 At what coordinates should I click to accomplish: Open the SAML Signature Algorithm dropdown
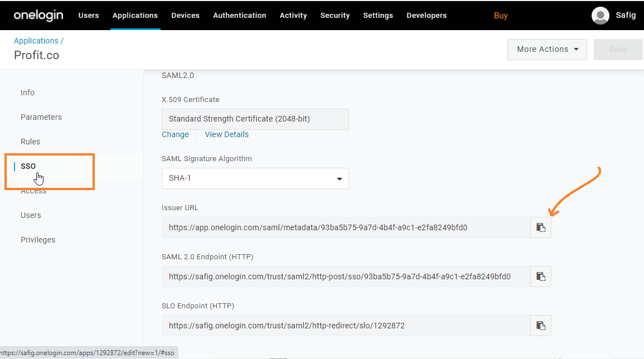255,178
